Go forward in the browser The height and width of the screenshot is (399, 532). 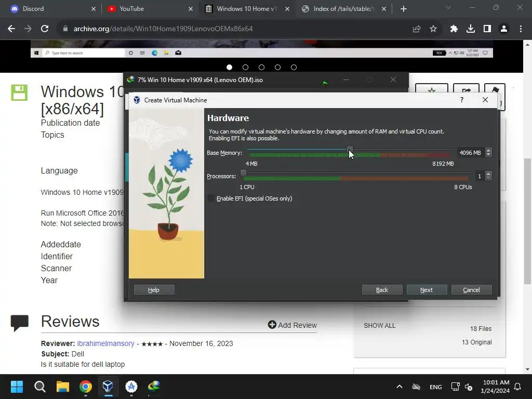pos(28,29)
